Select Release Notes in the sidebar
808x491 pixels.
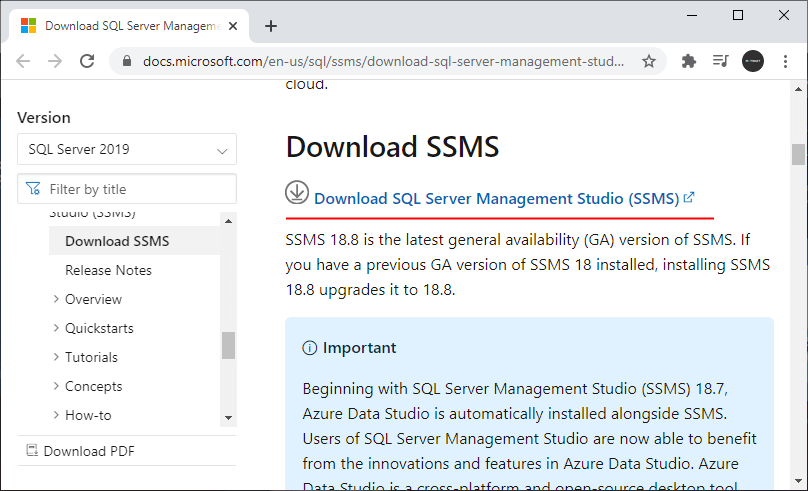pos(108,270)
